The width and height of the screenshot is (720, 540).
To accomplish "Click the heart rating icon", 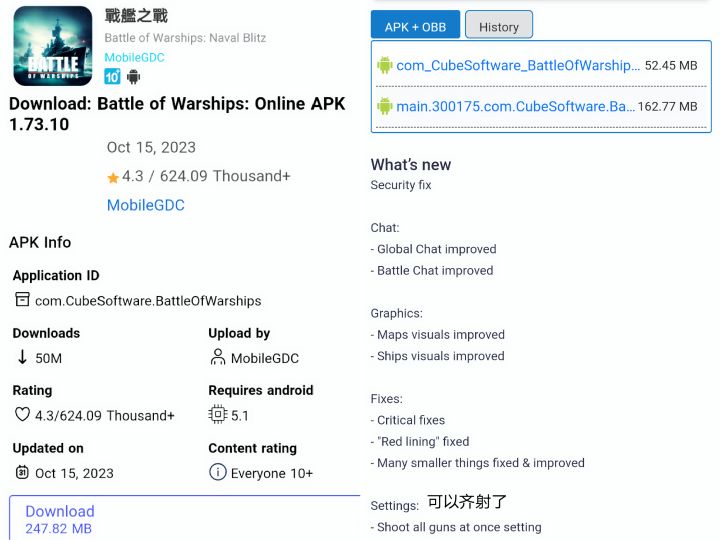I will pyautogui.click(x=22, y=415).
